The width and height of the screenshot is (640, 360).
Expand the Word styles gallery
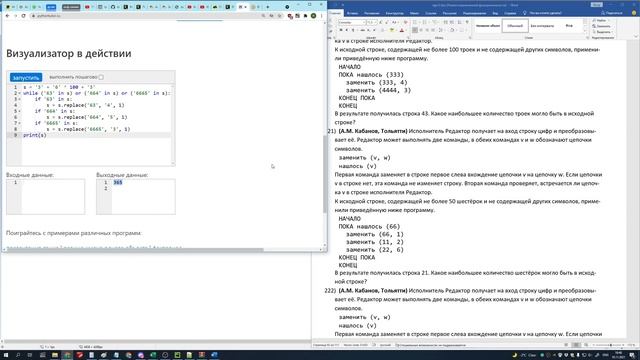585,31
